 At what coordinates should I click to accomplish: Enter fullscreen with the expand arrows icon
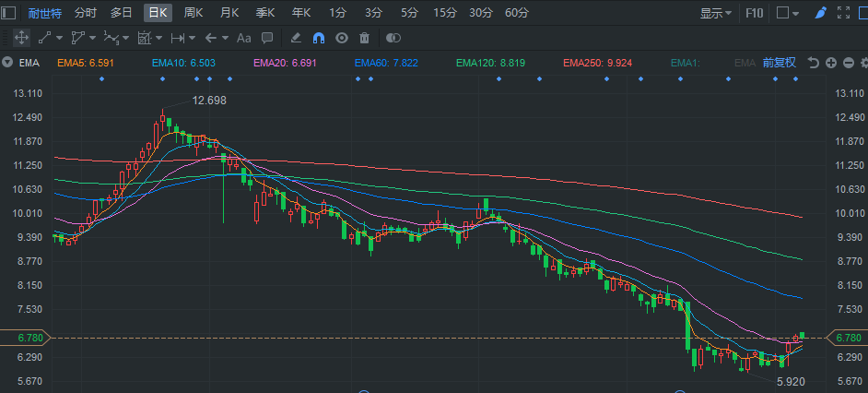[844, 12]
